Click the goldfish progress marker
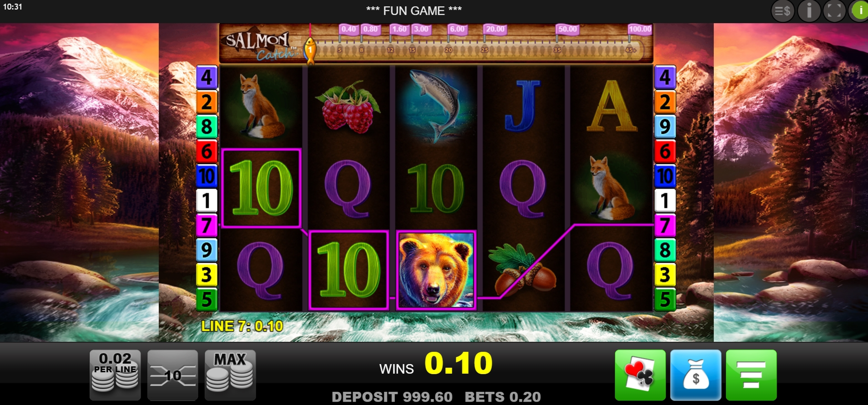 [x=310, y=50]
